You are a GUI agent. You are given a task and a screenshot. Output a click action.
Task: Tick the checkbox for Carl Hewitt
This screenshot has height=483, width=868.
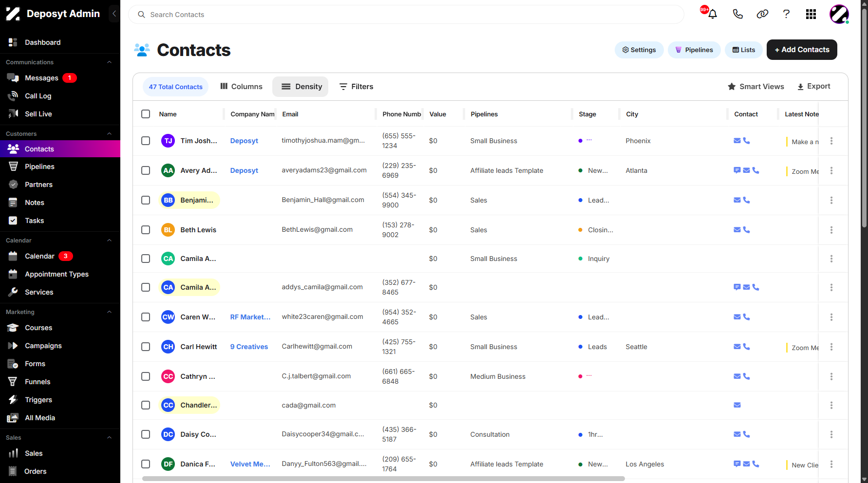[146, 347]
